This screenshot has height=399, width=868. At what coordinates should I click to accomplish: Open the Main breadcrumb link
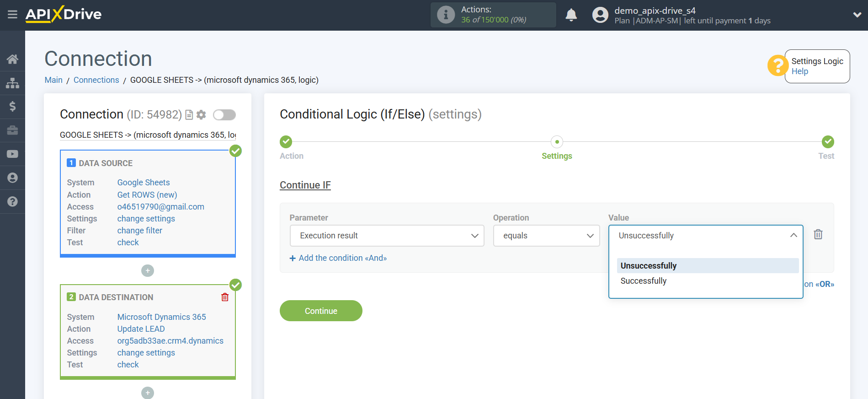(x=53, y=80)
